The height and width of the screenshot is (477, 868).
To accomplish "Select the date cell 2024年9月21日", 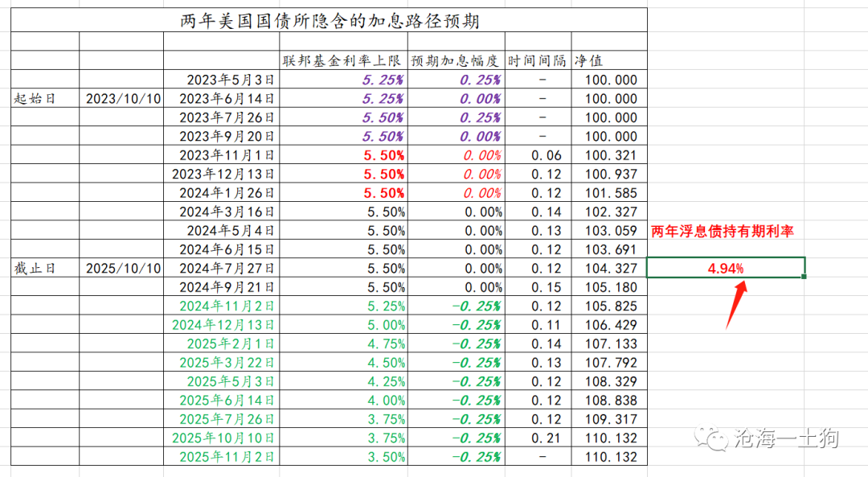I will (222, 287).
